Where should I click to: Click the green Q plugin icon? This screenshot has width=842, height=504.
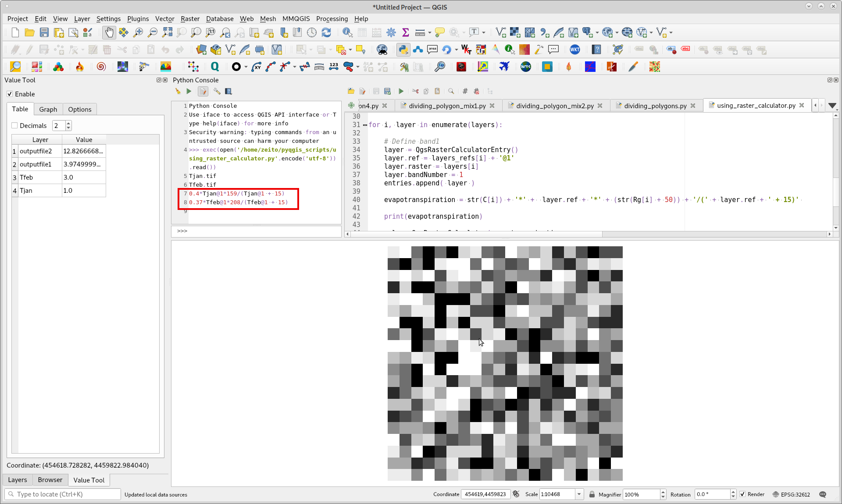(x=215, y=67)
